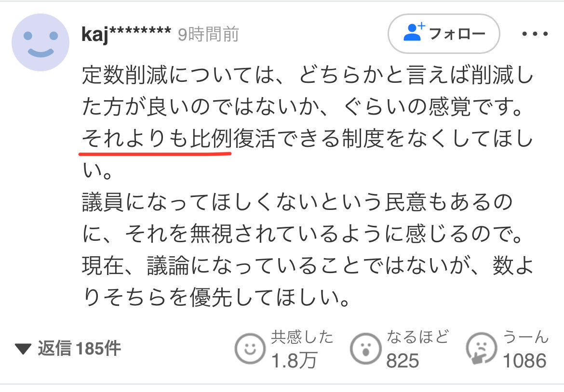Click the comment line starting 定数削減については

[308, 75]
